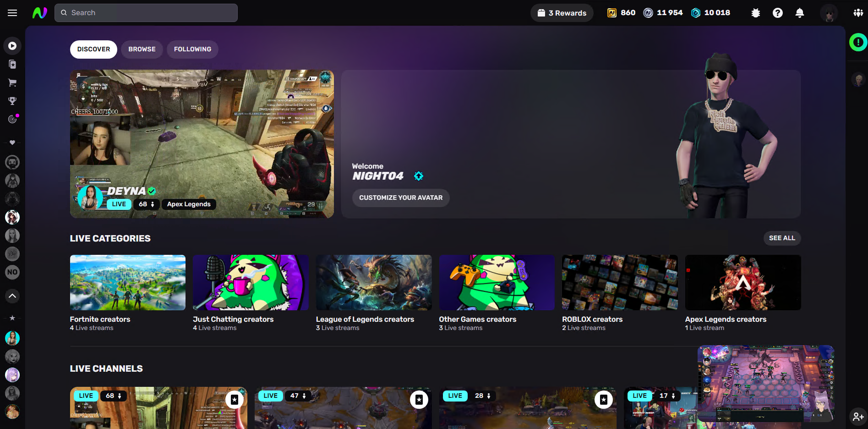Click the 3 Rewards button
The width and height of the screenshot is (868, 429).
tap(562, 13)
